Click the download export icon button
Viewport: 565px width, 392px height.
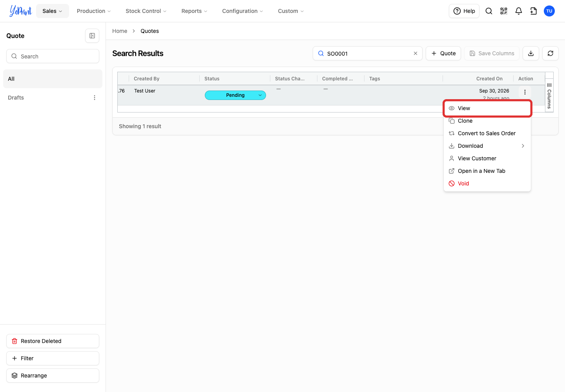[x=531, y=53]
